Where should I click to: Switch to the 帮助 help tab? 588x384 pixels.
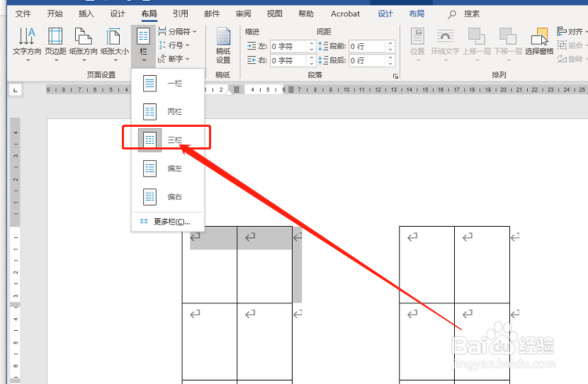click(x=306, y=14)
